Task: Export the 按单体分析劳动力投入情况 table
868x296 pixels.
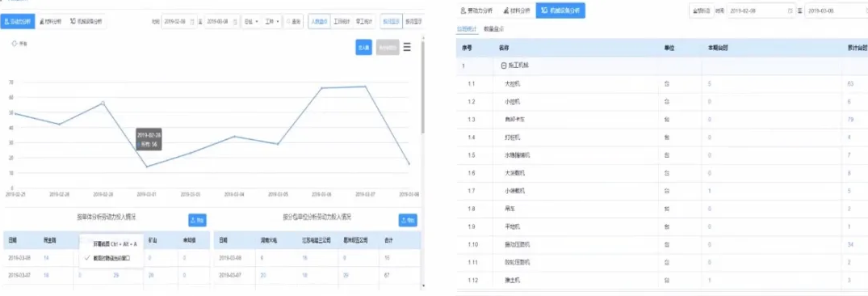Action: tap(198, 220)
